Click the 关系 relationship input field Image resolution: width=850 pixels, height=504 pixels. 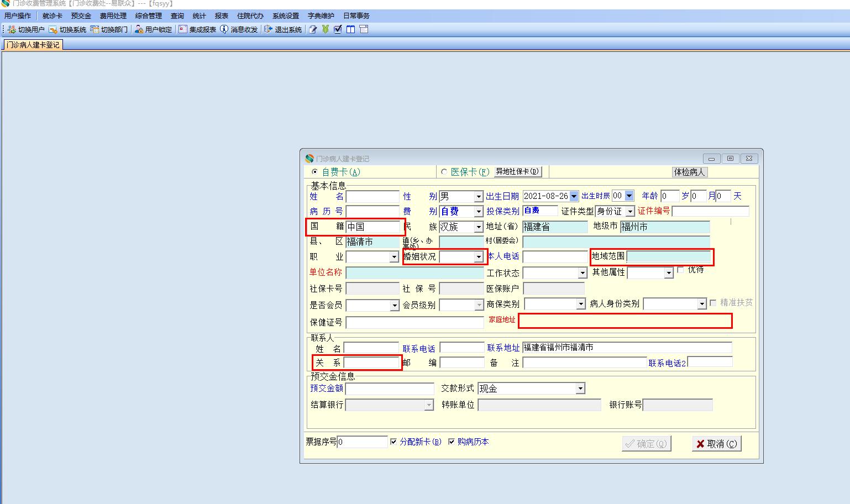point(372,363)
